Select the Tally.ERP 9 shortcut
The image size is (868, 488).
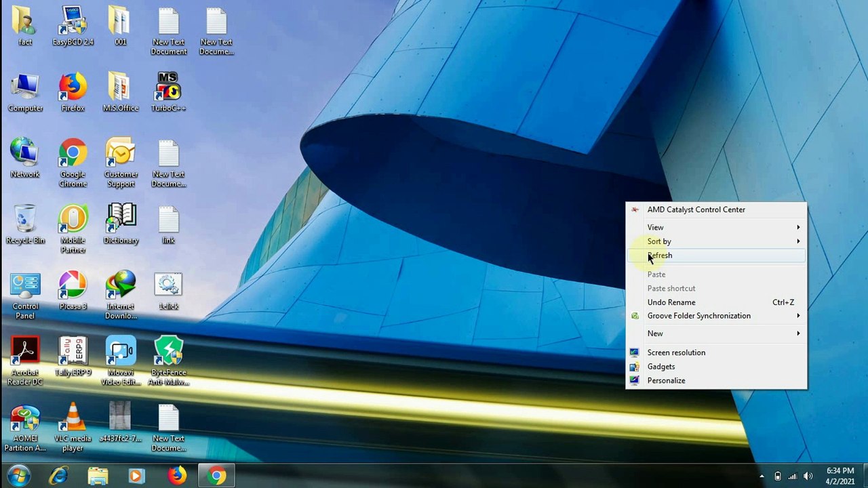[x=73, y=357]
